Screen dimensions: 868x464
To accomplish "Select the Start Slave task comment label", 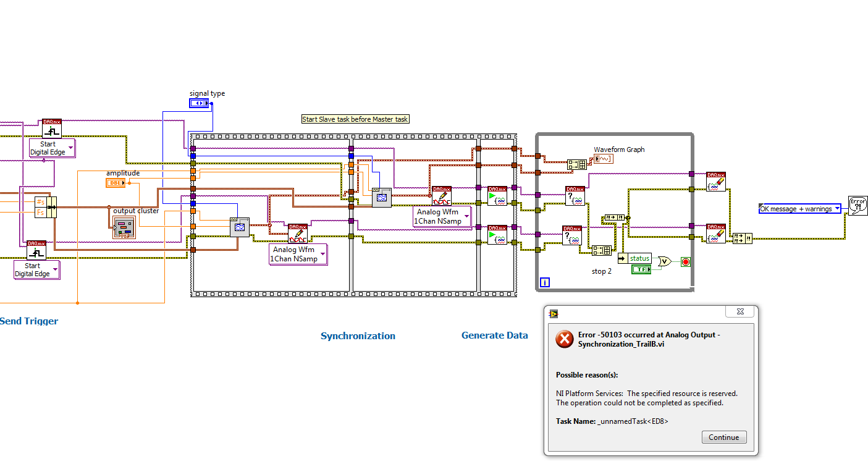I will tap(355, 119).
